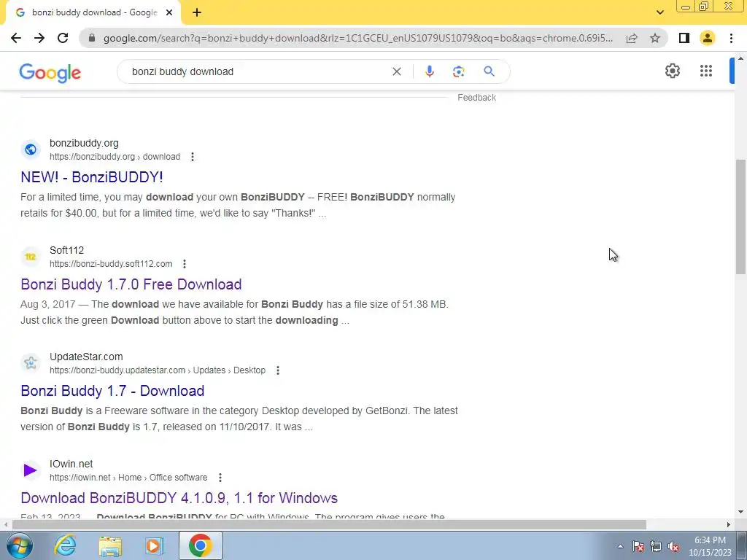Click the address bar URL
The height and width of the screenshot is (560, 747).
[357, 38]
